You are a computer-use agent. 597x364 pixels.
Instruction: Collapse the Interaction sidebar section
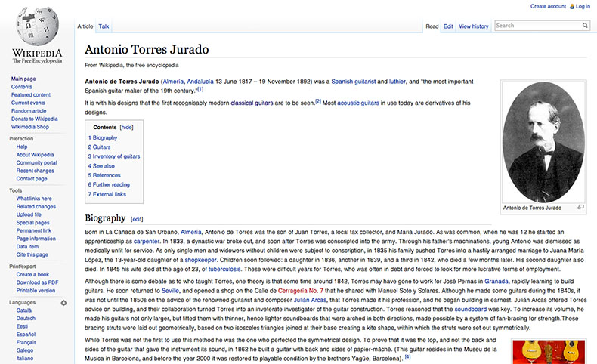21,139
